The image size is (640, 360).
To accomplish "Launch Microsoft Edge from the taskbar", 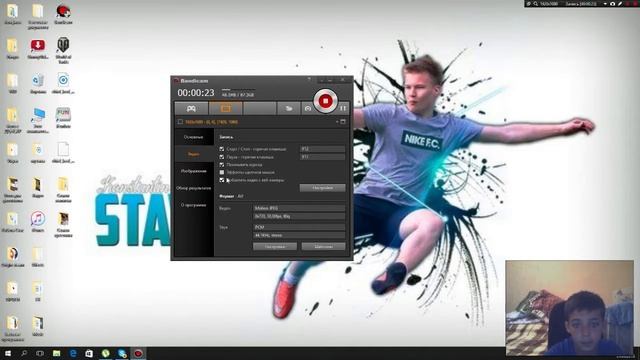I will coord(73,353).
